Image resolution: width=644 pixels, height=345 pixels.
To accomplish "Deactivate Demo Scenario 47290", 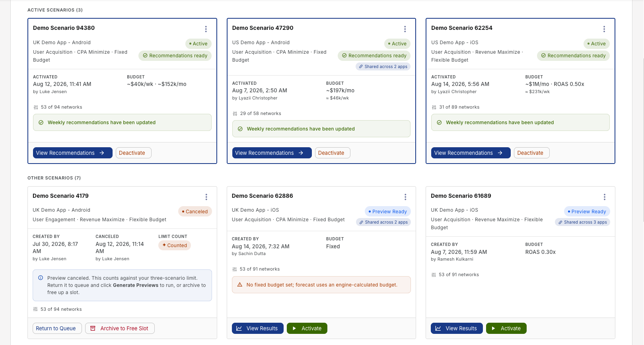I will click(333, 153).
